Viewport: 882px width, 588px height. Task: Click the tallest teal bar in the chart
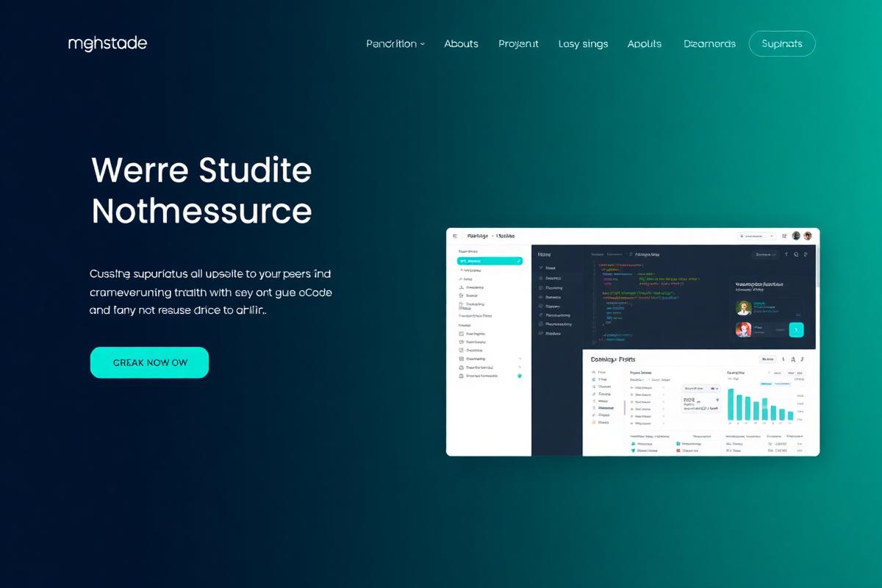(731, 404)
